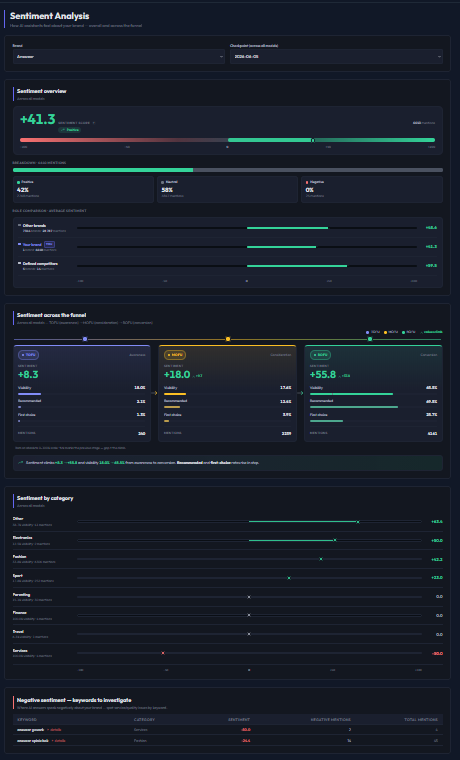Toggle the BOFU legend item
The height and width of the screenshot is (760, 460).
[409, 332]
